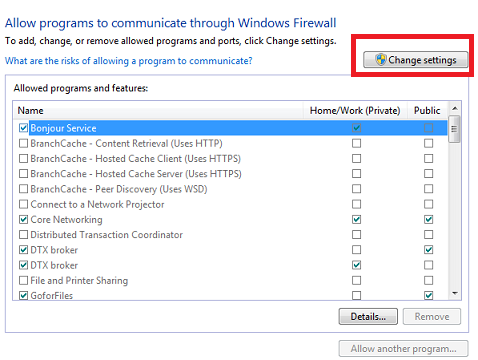478x360 pixels.
Task: Enable Public for Bonjour Service
Action: 428,128
